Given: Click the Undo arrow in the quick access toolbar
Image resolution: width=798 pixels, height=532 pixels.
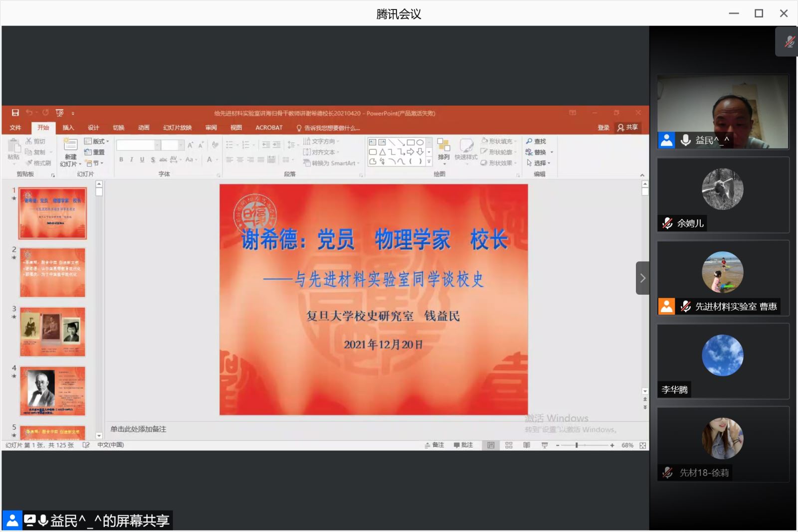Looking at the screenshot, I should click(29, 113).
